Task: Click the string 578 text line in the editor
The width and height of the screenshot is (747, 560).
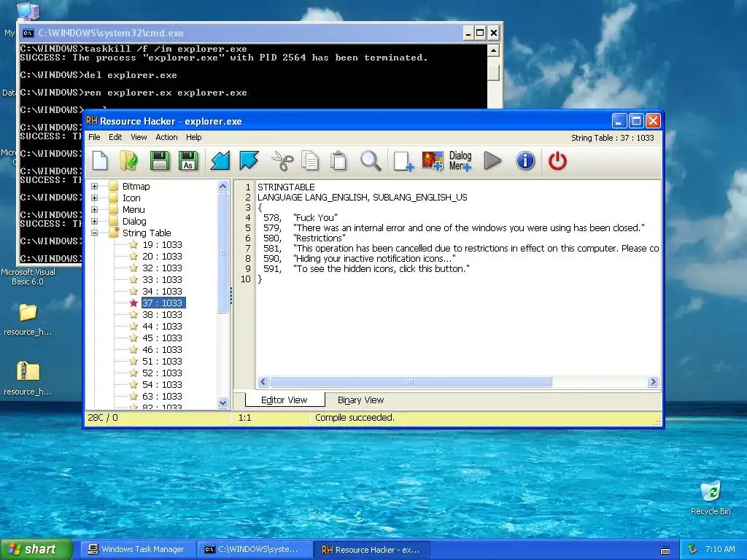Action: [x=300, y=217]
